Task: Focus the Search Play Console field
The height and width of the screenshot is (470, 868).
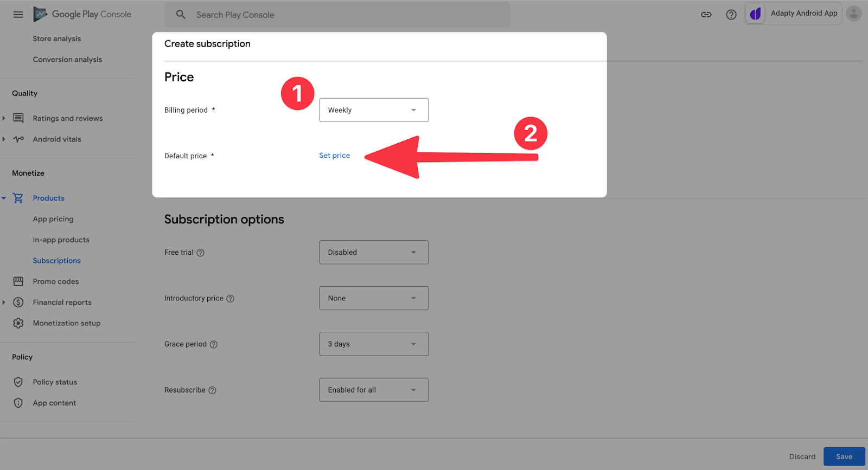Action: (337, 15)
